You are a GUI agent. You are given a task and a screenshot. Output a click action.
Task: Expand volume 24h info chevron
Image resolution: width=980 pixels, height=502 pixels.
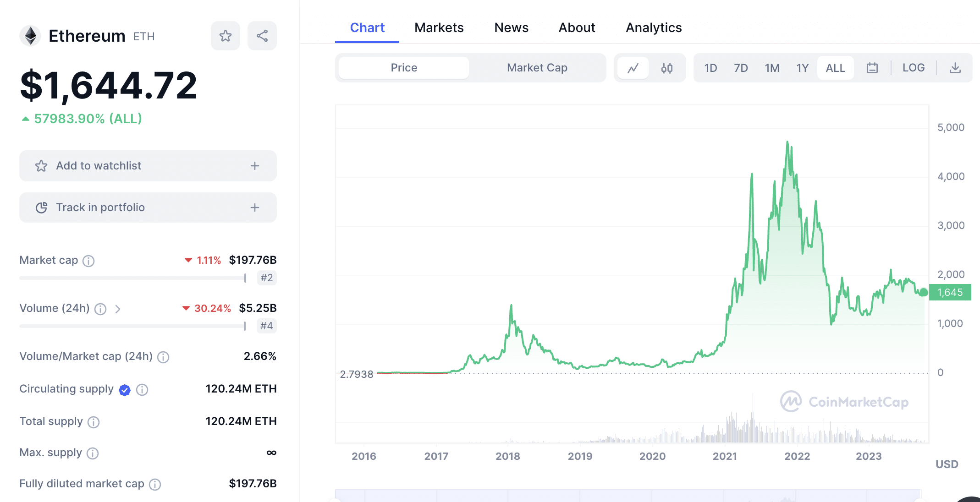click(x=119, y=309)
